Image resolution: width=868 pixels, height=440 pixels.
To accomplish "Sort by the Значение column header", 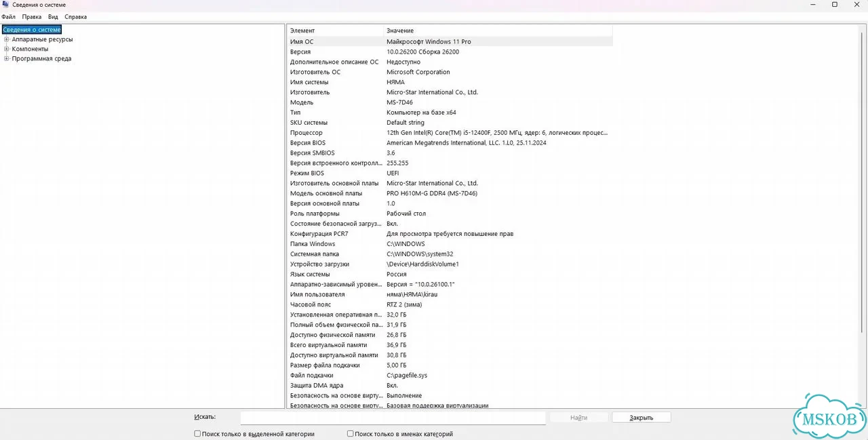I will (498, 31).
